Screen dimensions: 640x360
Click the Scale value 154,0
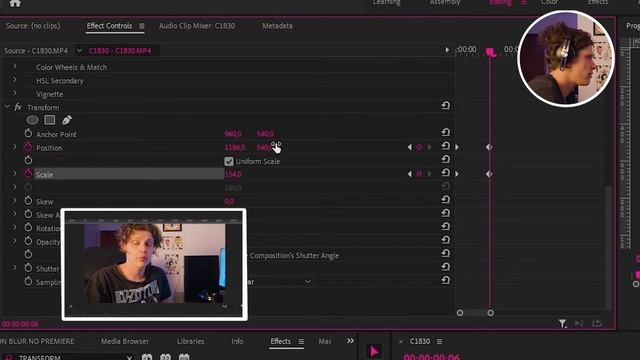click(x=233, y=174)
